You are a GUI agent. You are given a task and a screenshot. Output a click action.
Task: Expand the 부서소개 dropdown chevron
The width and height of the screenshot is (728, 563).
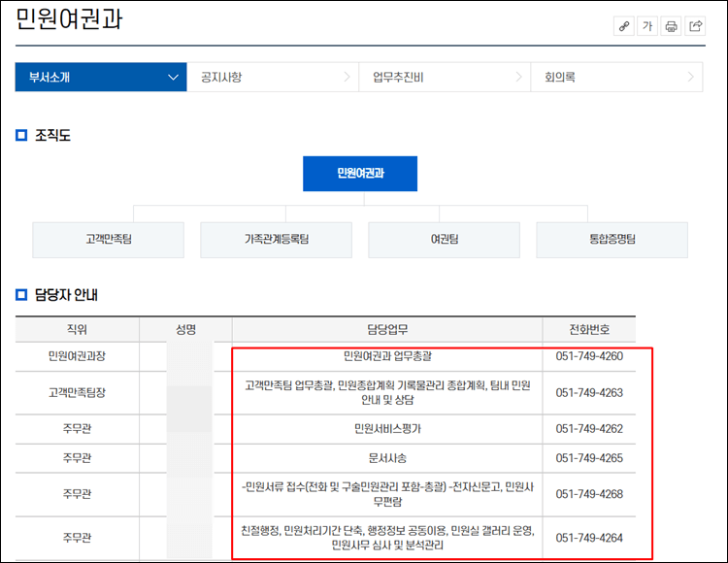[173, 77]
